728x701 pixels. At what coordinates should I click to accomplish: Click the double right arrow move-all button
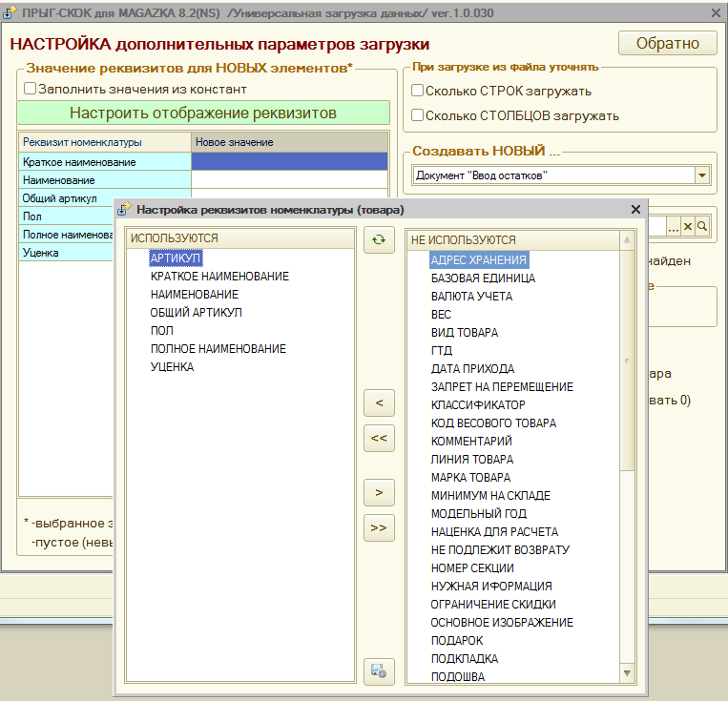pyautogui.click(x=379, y=527)
